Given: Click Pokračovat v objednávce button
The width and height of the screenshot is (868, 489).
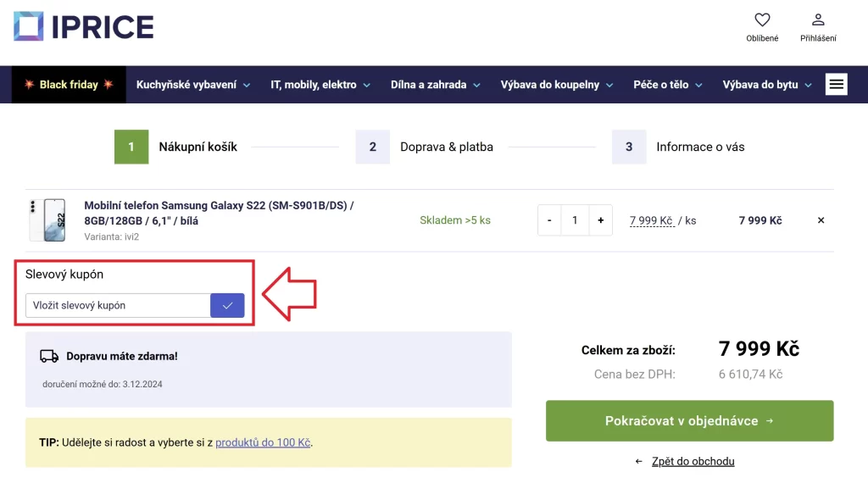Looking at the screenshot, I should 690,421.
